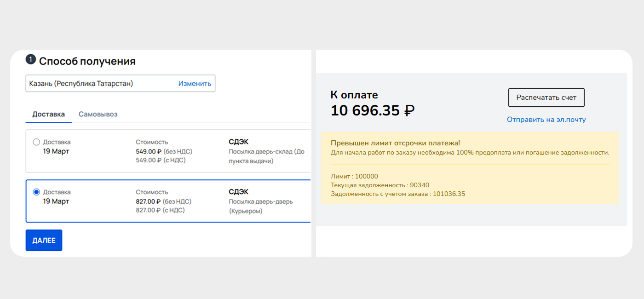This screenshot has height=299, width=644.
Task: Switch to the Доставка tab
Action: 48,114
